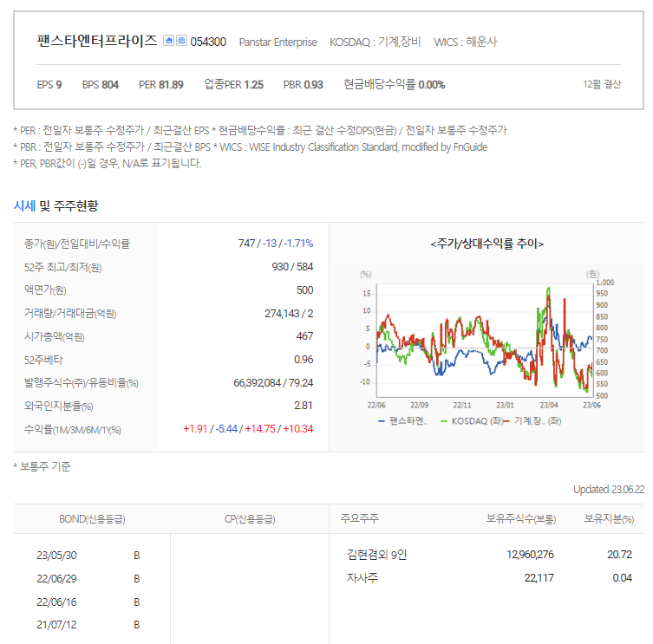653x644 pixels.
Task: Click the 'EPS 9' value
Action: [49, 84]
